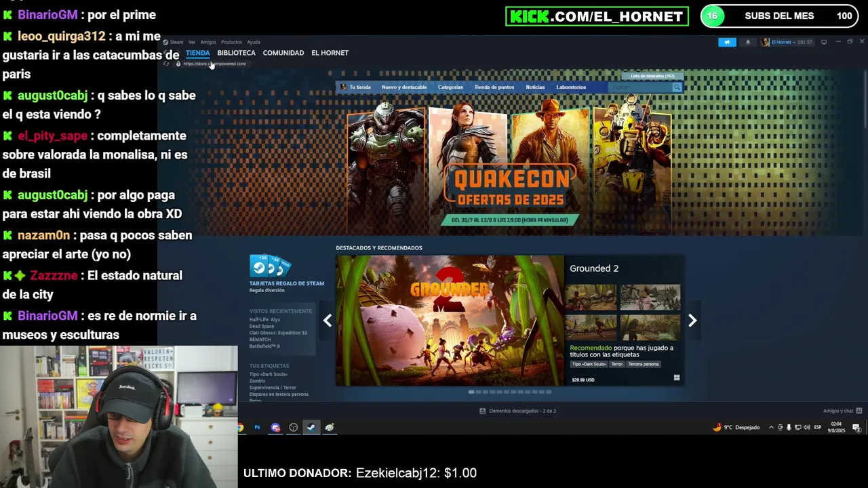Open the Windows notification center icon
Image resolution: width=868 pixels, height=488 pixels.
[x=856, y=428]
